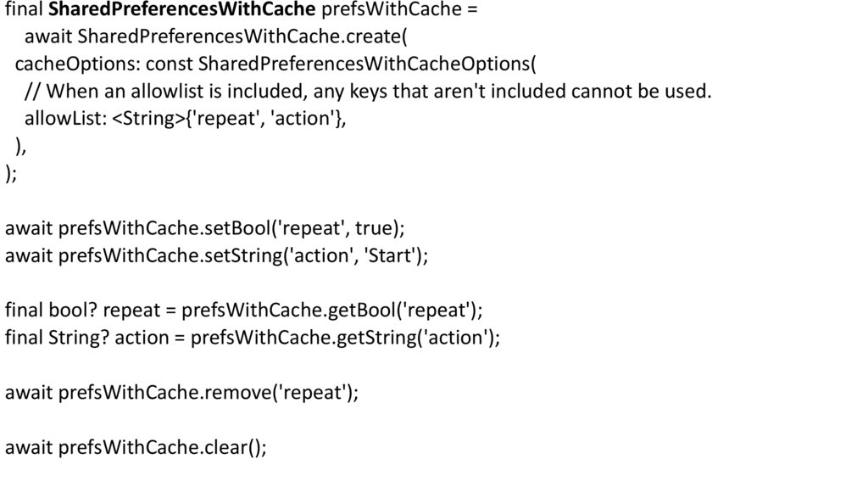The width and height of the screenshot is (868, 487).
Task: Click the 'clear()' method call
Action: pyautogui.click(x=235, y=447)
